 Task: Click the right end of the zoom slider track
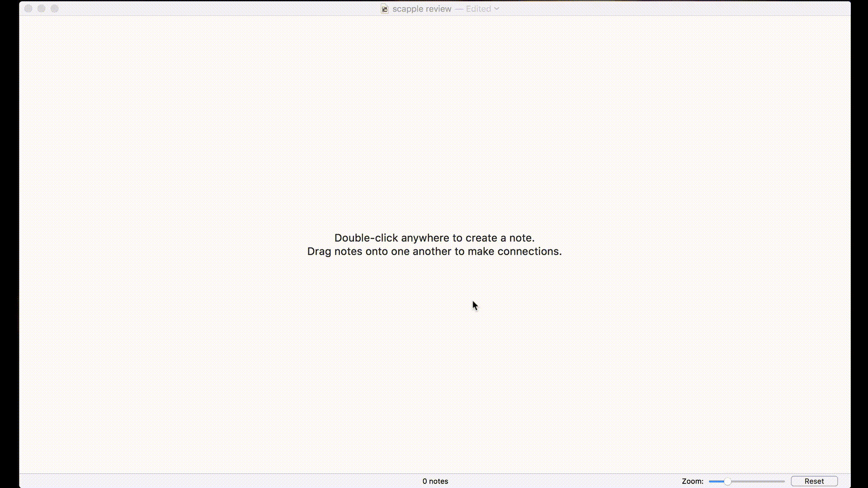coord(783,481)
